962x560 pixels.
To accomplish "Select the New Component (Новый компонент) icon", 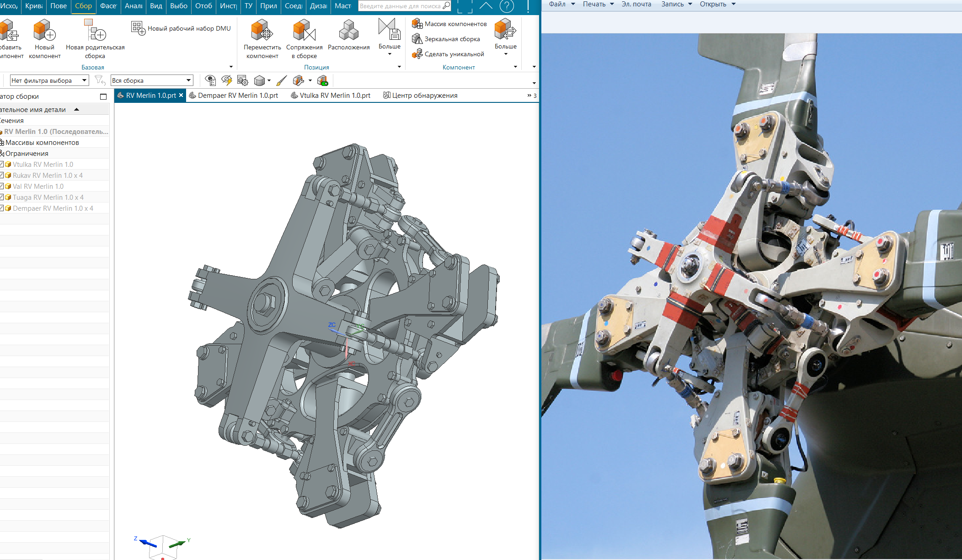I will [x=44, y=30].
